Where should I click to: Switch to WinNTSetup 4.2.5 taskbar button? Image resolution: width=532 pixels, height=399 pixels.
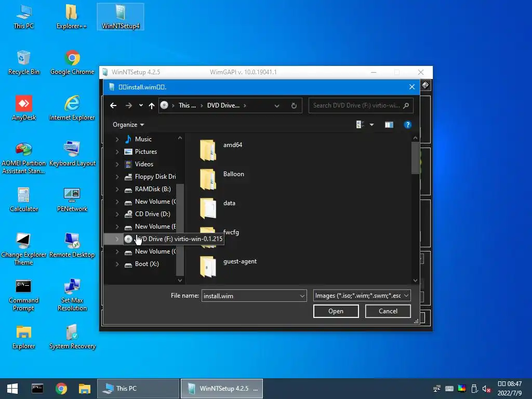coord(221,389)
